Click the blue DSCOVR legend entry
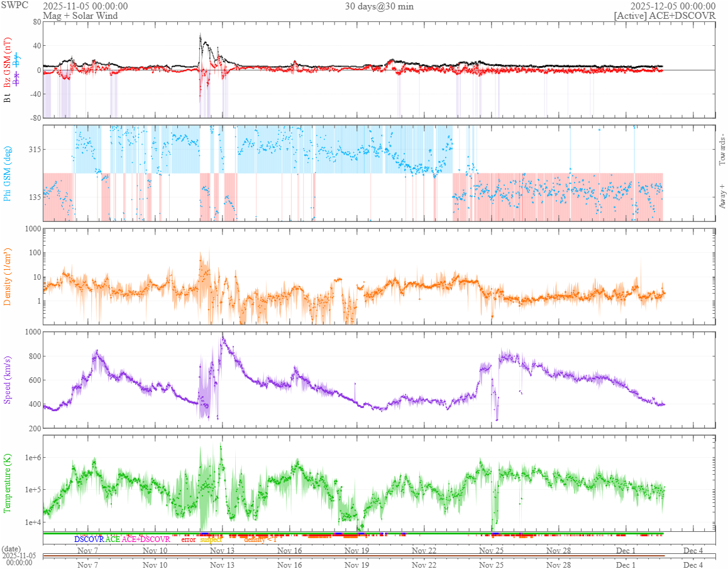The width and height of the screenshot is (728, 569). [89, 539]
